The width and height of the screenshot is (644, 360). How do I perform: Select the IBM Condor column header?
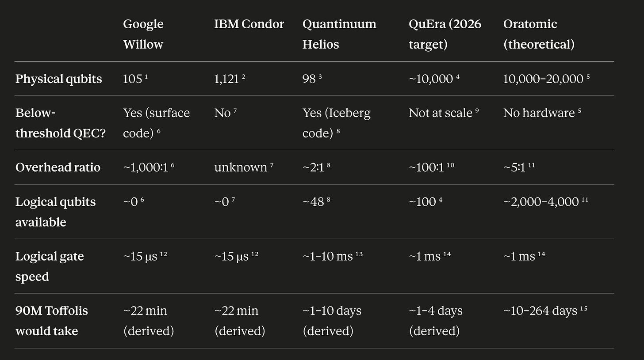coord(249,24)
